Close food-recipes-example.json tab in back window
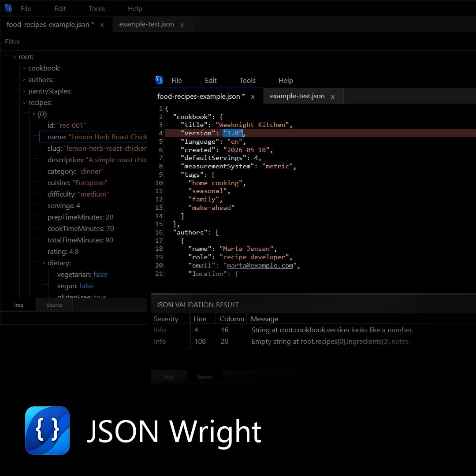Viewport: 476px width, 476px height. pos(102,25)
